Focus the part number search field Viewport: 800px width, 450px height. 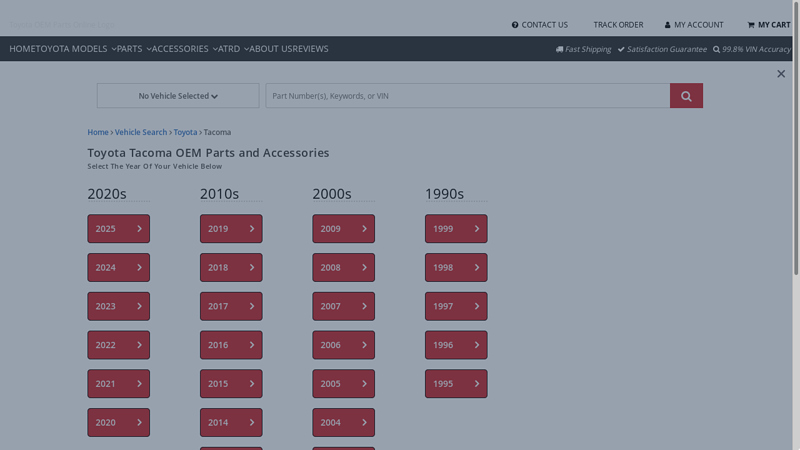pos(467,96)
